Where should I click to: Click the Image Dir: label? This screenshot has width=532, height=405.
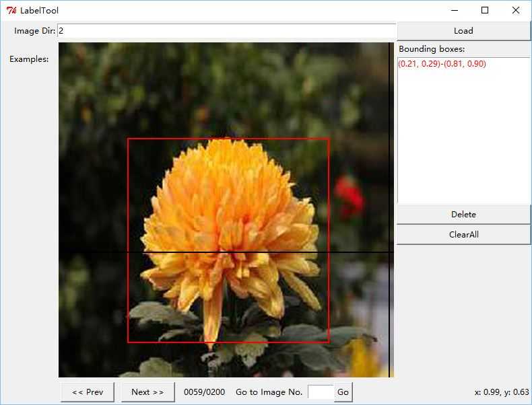(34, 31)
